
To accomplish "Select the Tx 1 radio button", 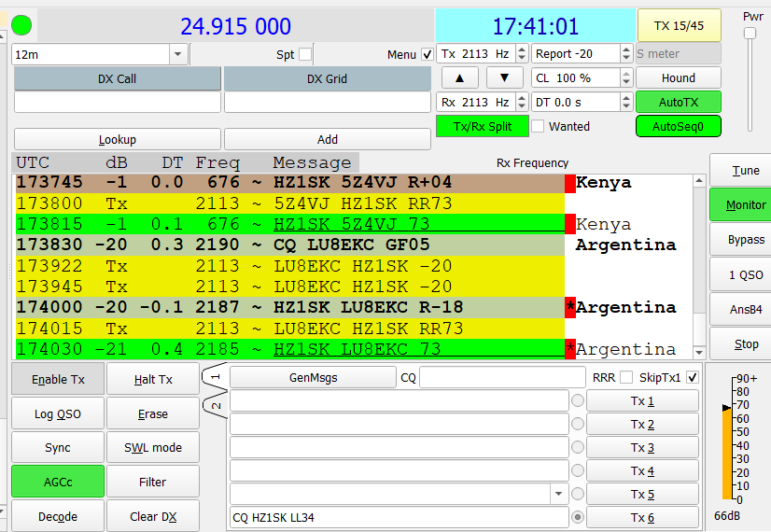I will coord(578,400).
